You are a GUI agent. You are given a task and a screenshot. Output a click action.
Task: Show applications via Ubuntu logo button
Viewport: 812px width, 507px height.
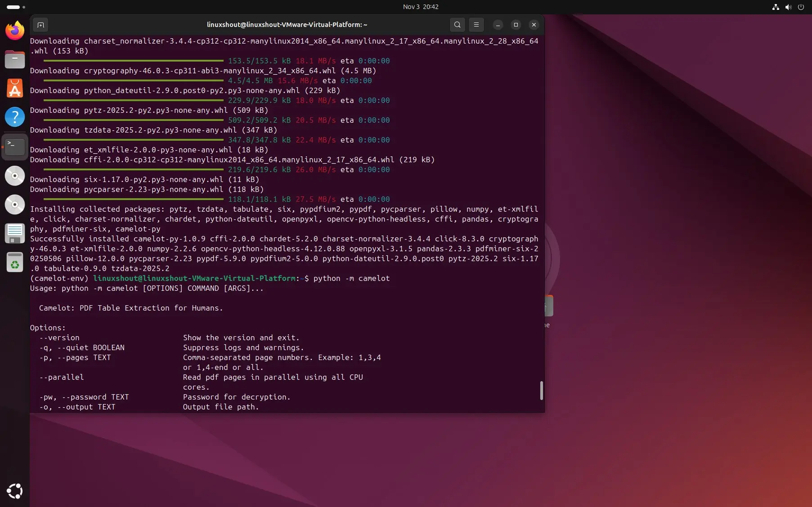15,491
